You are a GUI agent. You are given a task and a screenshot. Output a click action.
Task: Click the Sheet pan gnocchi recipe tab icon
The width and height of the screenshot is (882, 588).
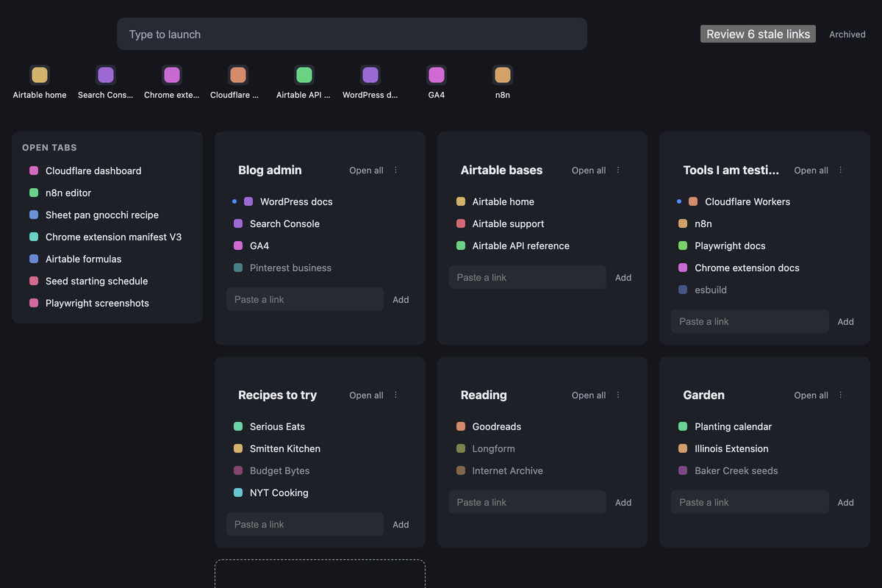pos(34,215)
